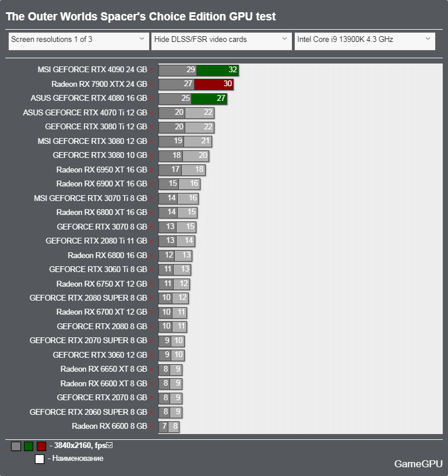Click the MSI GEFORCE RTX 3070 Ti 8 GB label
Image resolution: width=448 pixels, height=476 pixels.
[x=90, y=198]
